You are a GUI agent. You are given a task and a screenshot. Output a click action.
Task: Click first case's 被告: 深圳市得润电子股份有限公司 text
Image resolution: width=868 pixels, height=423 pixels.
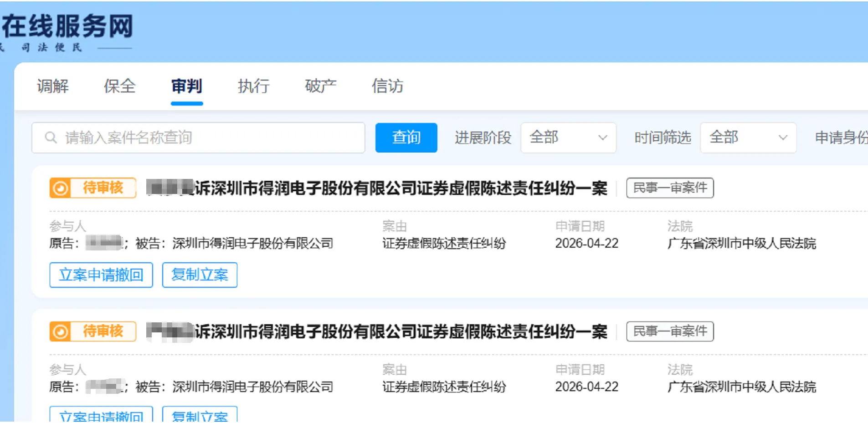pyautogui.click(x=234, y=243)
